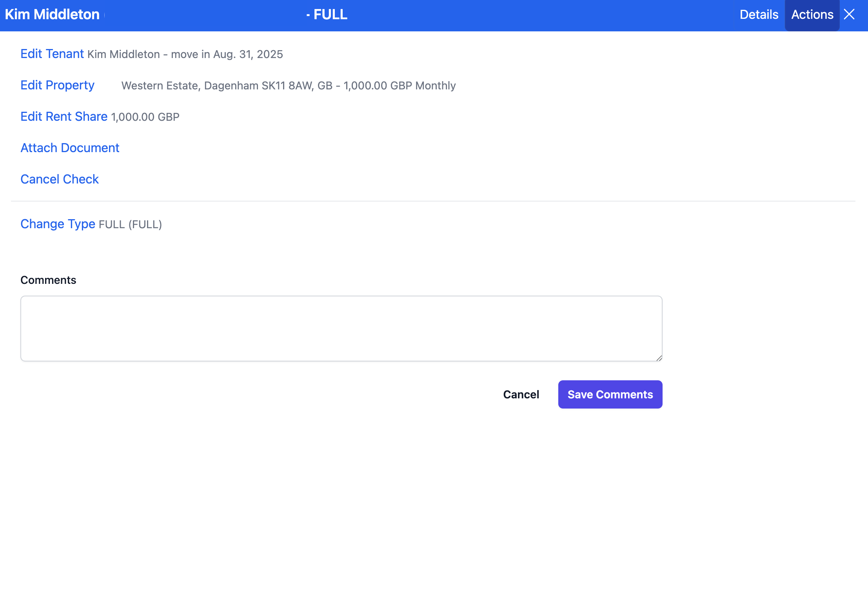868x603 pixels.
Task: Click the move in Aug. 31, 2025 text
Action: pos(227,54)
